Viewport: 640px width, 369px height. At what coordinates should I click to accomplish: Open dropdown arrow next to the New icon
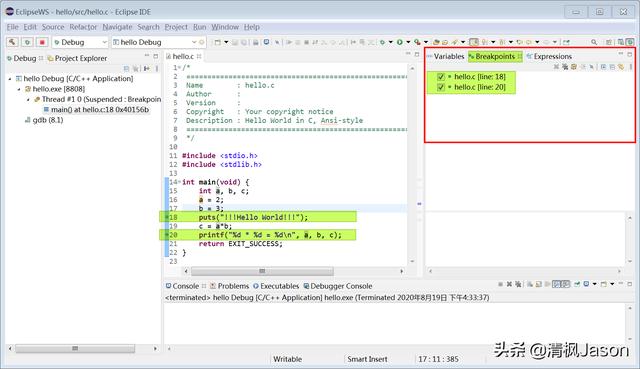coord(226,42)
